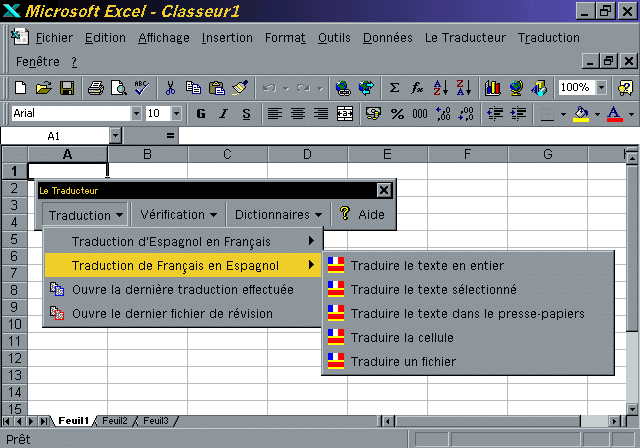Image resolution: width=640 pixels, height=448 pixels.
Task: Select column D header
Action: [x=307, y=154]
